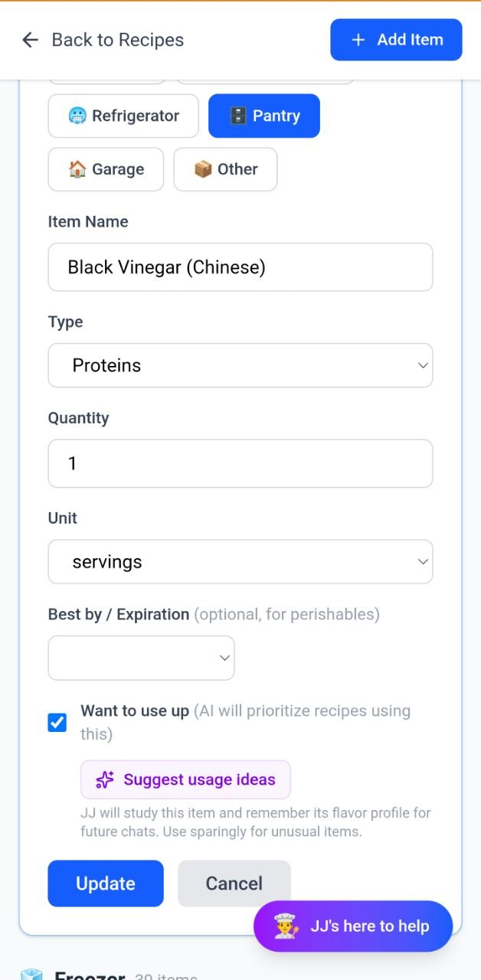
Task: Focus the Quantity input field
Action: point(240,463)
